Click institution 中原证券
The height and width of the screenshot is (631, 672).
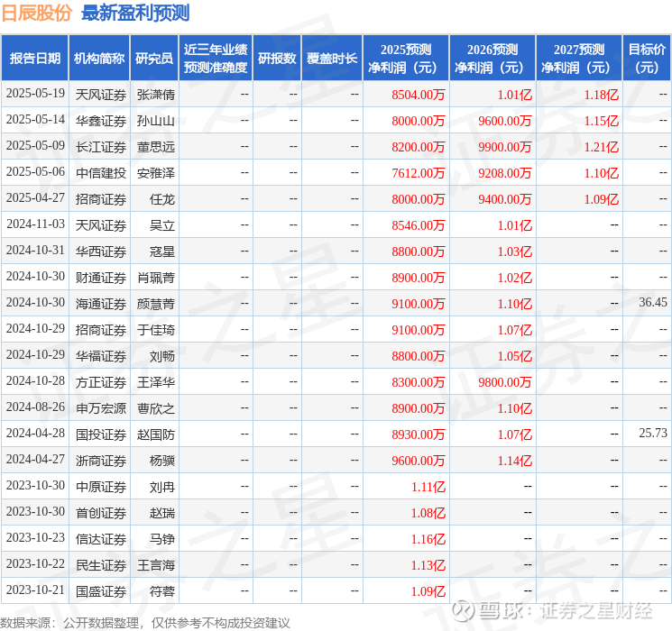(101, 487)
